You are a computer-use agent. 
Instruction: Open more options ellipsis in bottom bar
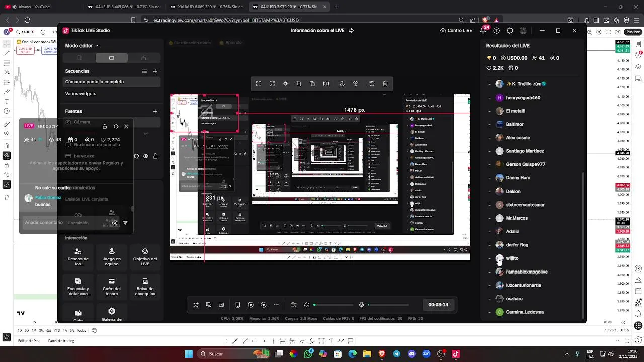[276, 305]
